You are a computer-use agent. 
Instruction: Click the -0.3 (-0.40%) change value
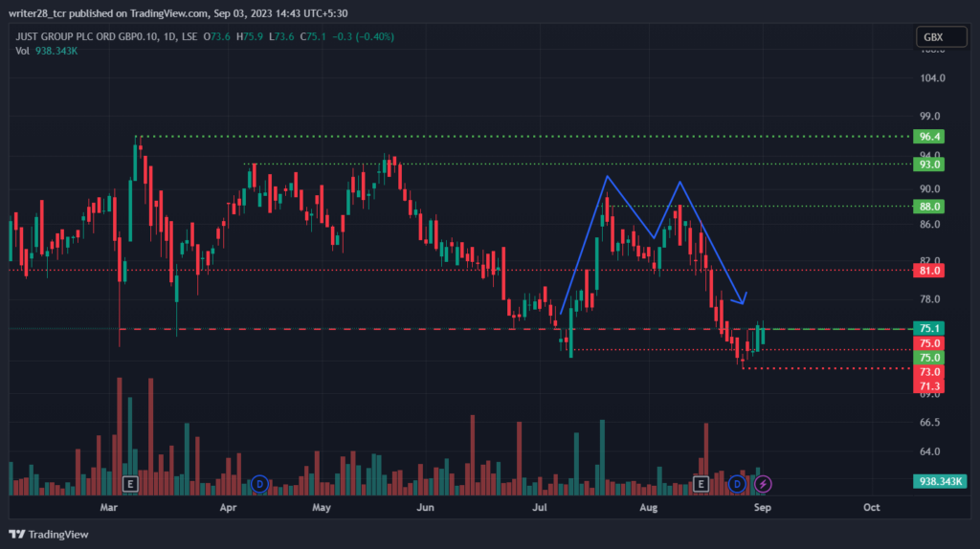click(x=363, y=37)
